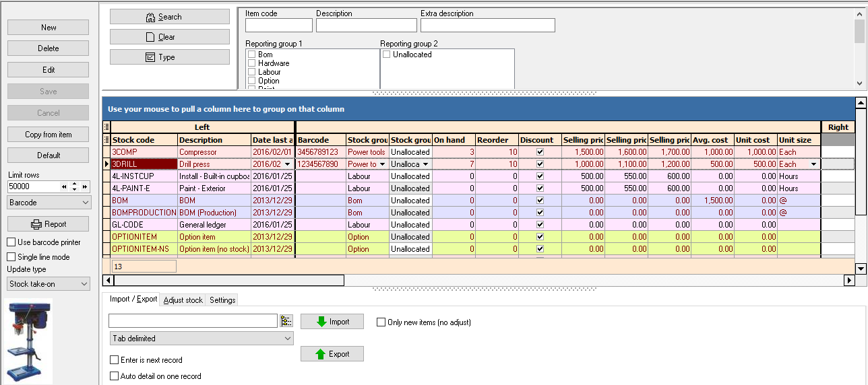Toggle Single line mode checkbox
The width and height of the screenshot is (868, 385).
coord(11,257)
